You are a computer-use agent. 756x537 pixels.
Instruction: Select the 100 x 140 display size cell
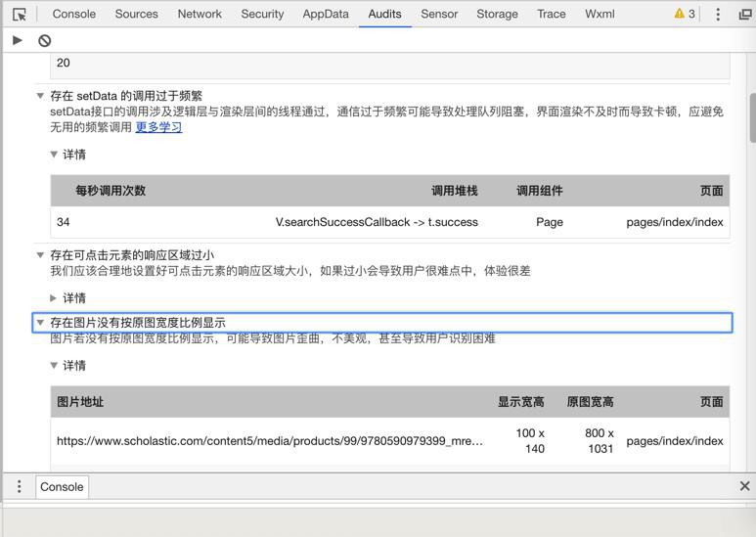pos(530,440)
